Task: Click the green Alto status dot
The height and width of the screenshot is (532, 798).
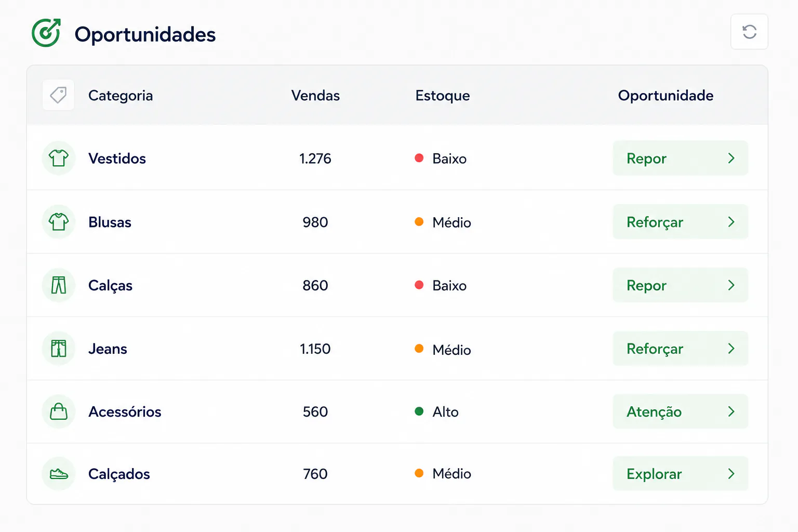Action: 419,411
